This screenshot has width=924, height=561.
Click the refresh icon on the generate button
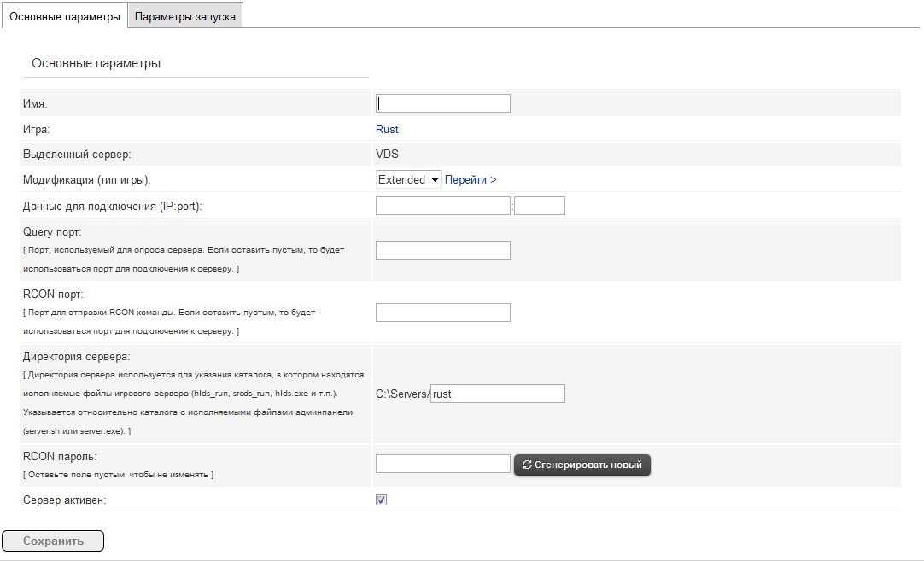click(527, 465)
